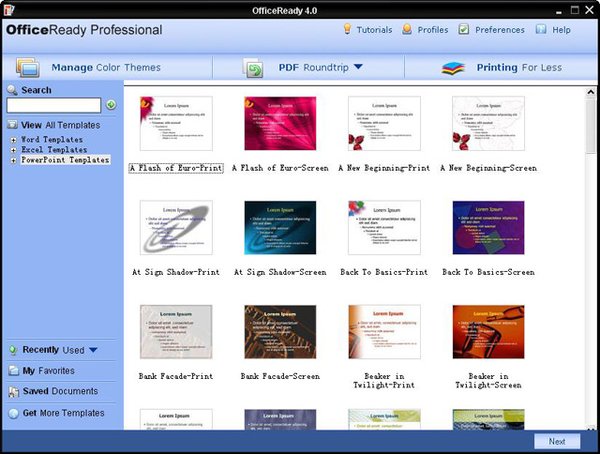
Task: Click the Saved Documents icon
Action: pos(14,392)
